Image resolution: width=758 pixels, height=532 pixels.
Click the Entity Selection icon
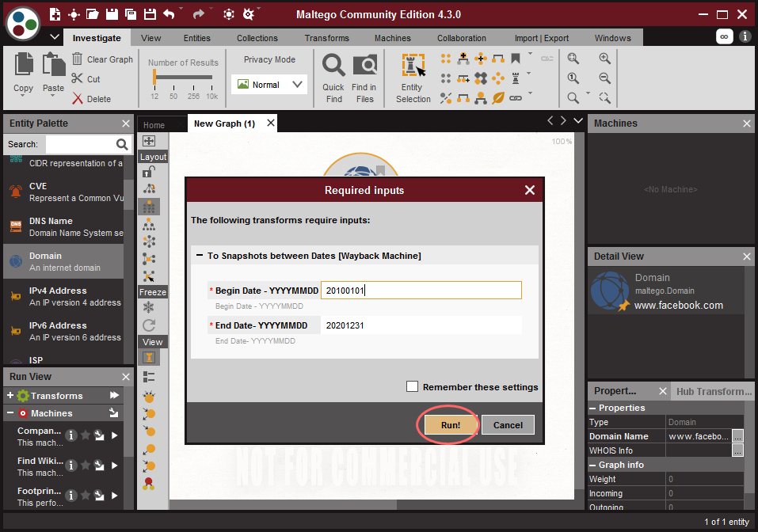(x=413, y=65)
